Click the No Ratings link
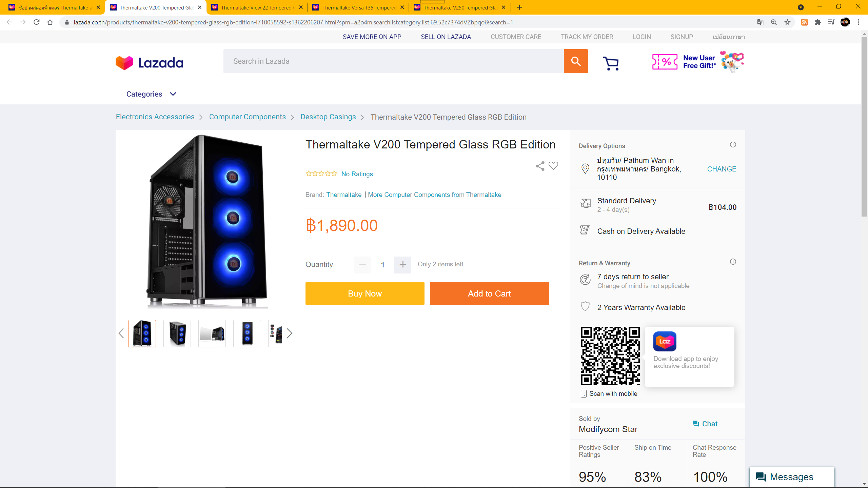This screenshot has width=868, height=488. (357, 174)
